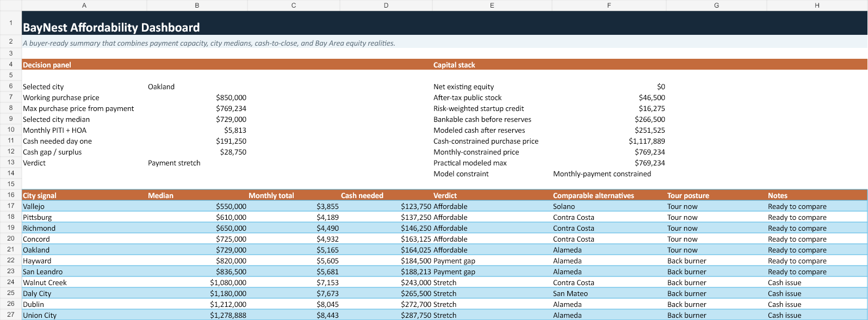This screenshot has height=320, width=868.
Task: Click Vallejo tour posture Tour now
Action: coord(716,206)
